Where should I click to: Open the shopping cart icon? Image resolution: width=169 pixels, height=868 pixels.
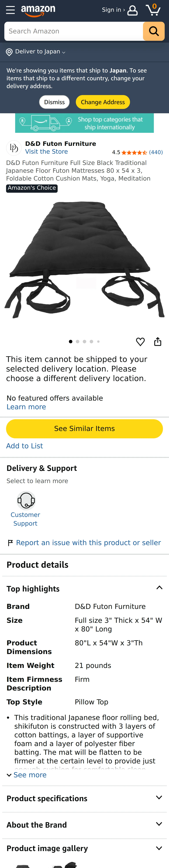[153, 10]
